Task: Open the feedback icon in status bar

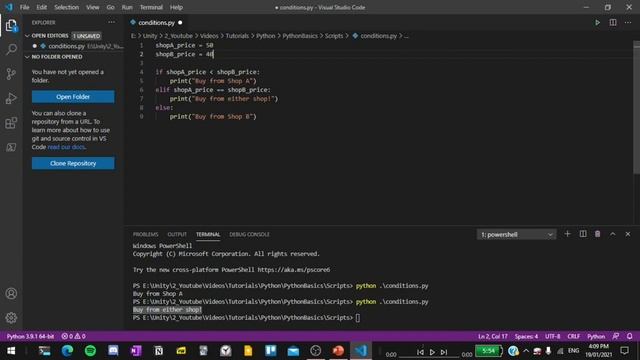Action: point(616,336)
